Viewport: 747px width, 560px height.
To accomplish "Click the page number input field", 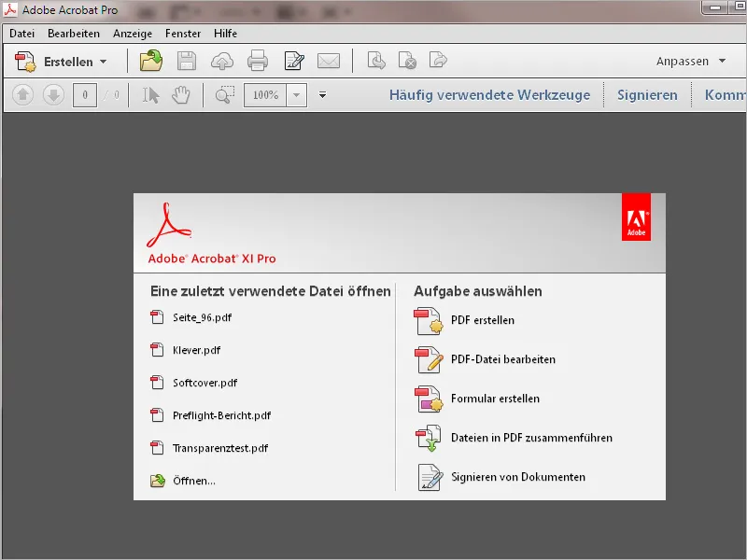I will (x=85, y=95).
